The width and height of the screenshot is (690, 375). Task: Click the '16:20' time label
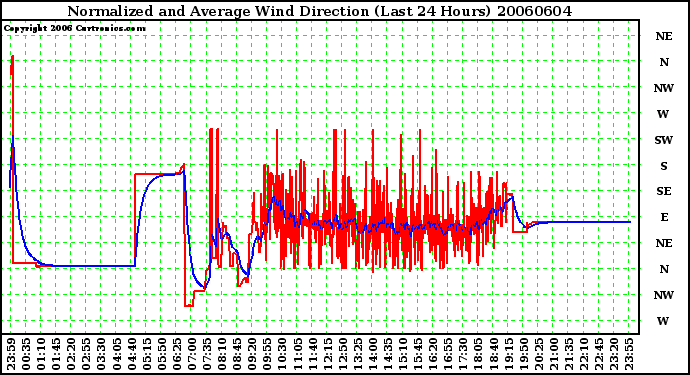433,354
